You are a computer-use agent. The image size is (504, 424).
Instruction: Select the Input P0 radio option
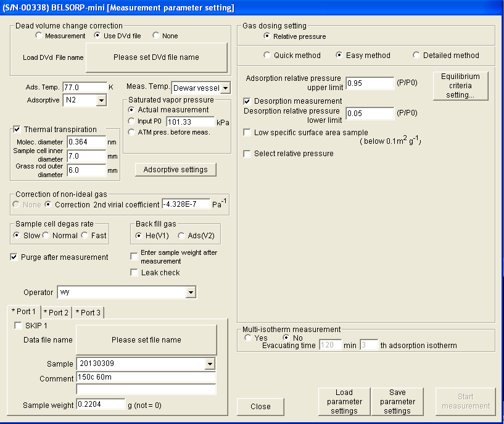pos(131,121)
